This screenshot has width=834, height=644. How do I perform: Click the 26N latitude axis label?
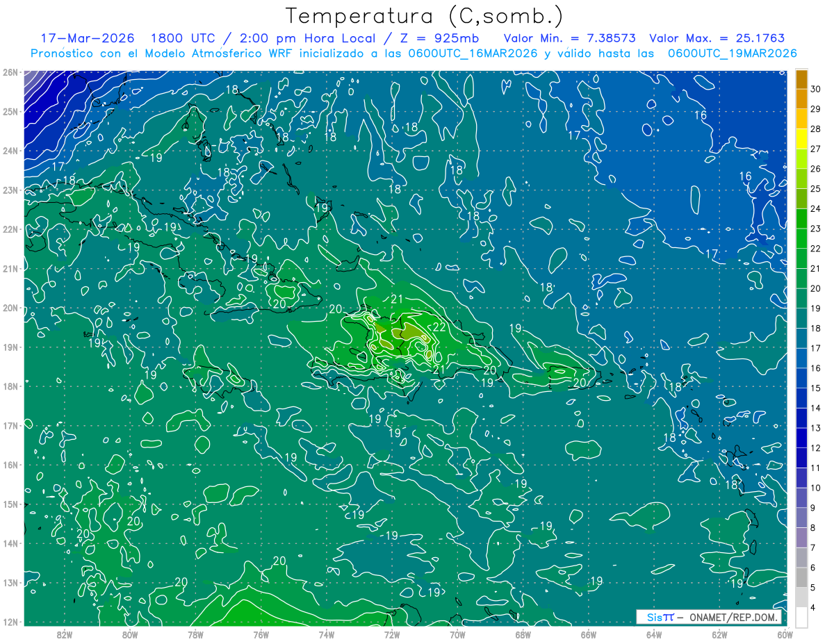tap(10, 72)
